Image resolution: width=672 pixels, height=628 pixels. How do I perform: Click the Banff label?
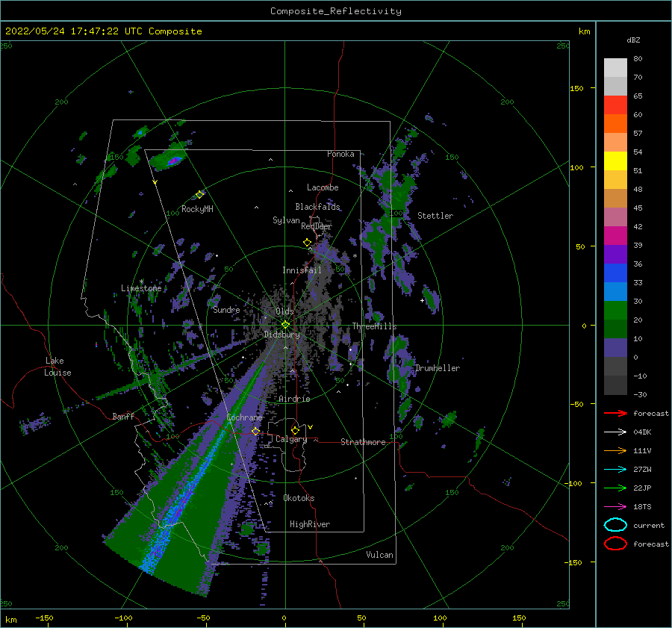[123, 417]
